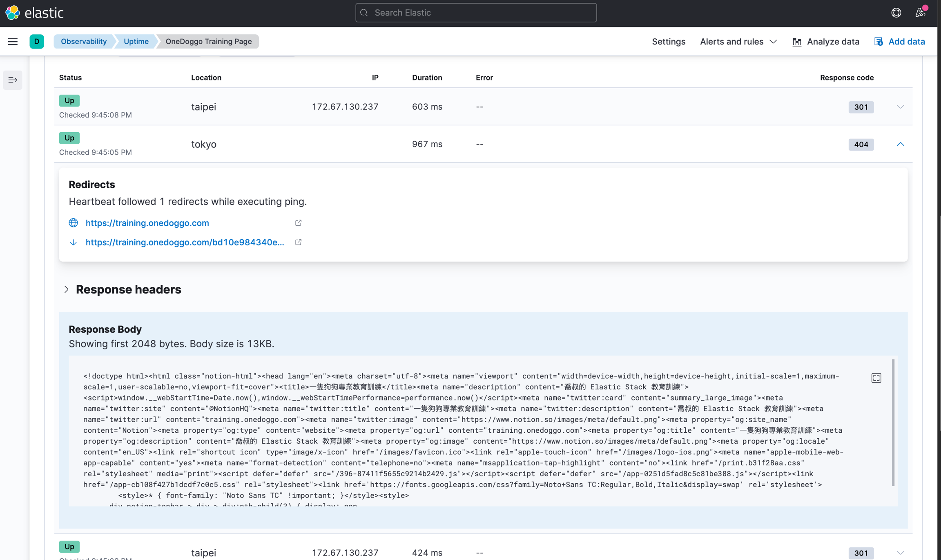Open Alerts and rules dropdown
The height and width of the screenshot is (560, 941).
point(738,42)
